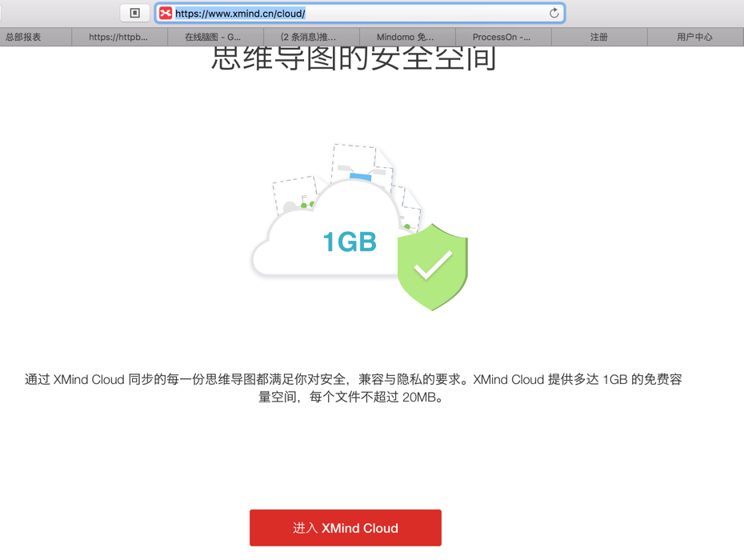Viewport: 744px width, 560px height.
Task: Switch to the ProcessOn tab
Action: pos(503,37)
